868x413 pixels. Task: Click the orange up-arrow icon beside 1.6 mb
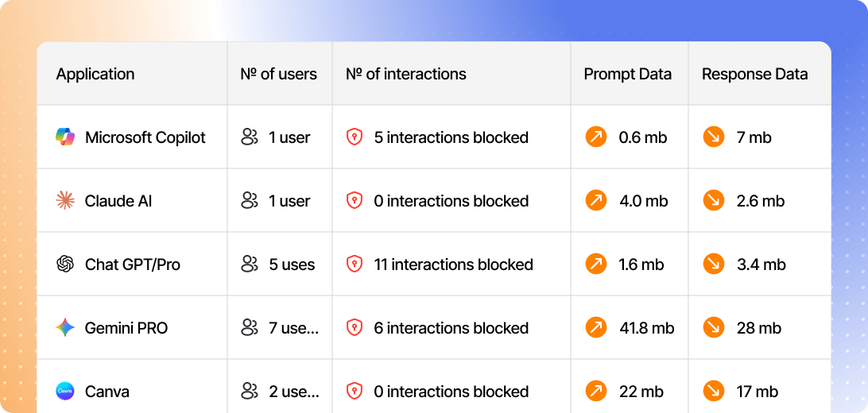(x=595, y=264)
